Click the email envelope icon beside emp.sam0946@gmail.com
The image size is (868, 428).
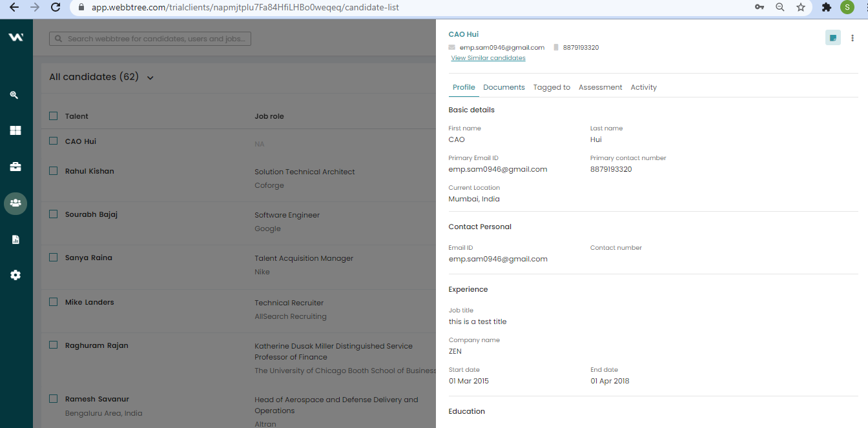[x=452, y=47]
